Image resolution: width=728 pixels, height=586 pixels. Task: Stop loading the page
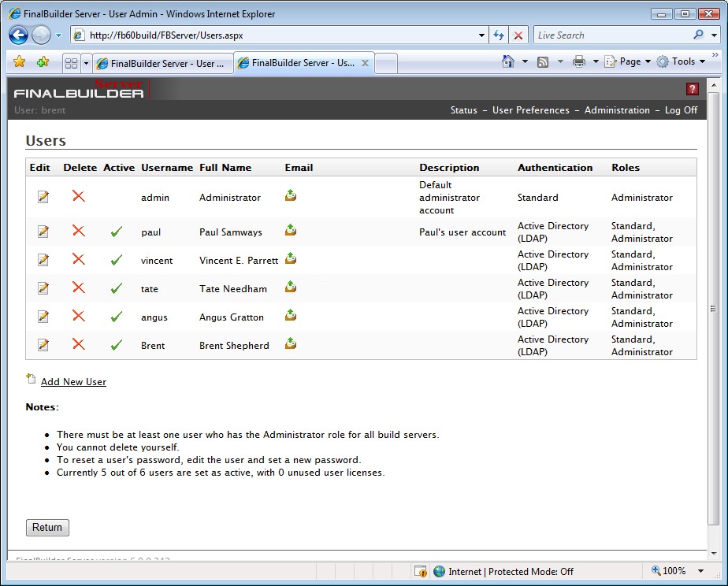(518, 35)
